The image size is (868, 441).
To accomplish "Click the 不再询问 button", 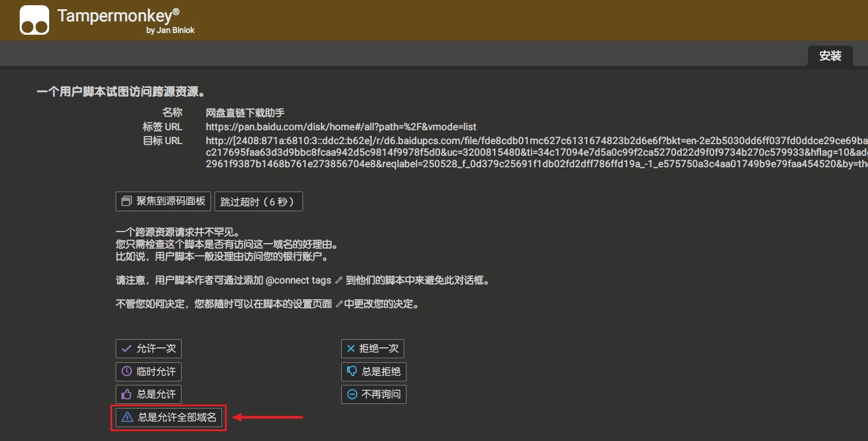I will (374, 394).
